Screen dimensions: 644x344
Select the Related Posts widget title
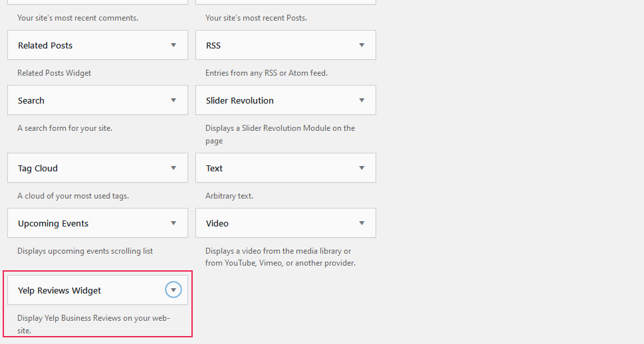[x=45, y=46]
